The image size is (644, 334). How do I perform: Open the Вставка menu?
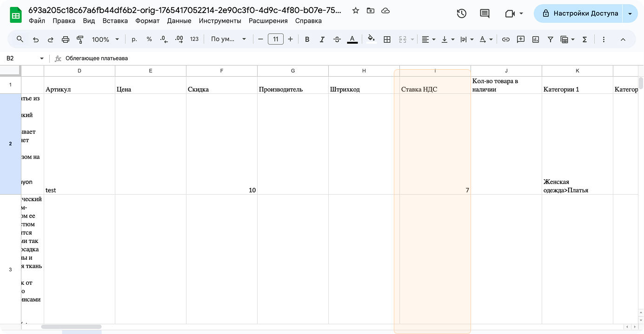(115, 21)
